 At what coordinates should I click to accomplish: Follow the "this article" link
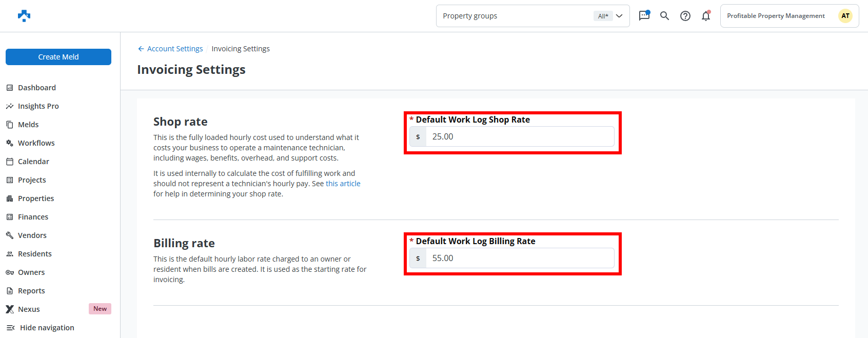click(x=343, y=184)
